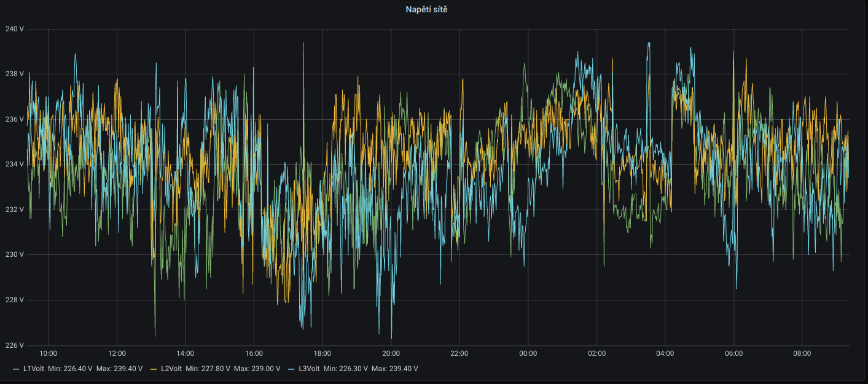Click the cyan L3Volt legend color marker
The image size is (868, 384).
291,369
